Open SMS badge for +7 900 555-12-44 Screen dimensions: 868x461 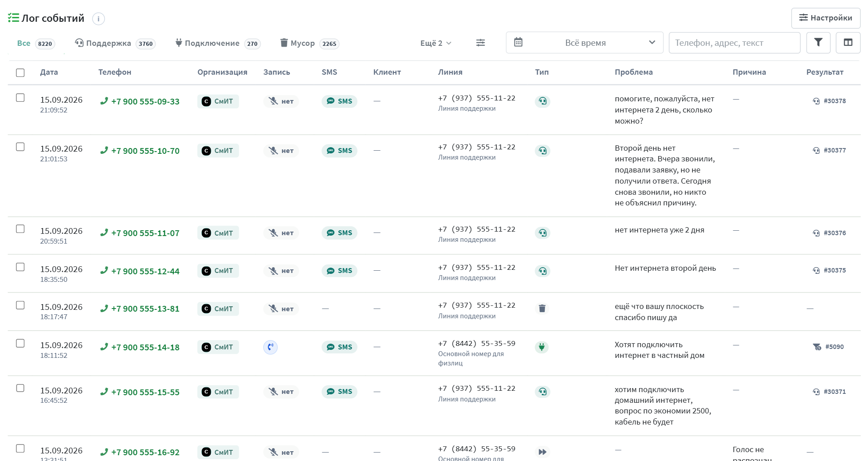340,271
